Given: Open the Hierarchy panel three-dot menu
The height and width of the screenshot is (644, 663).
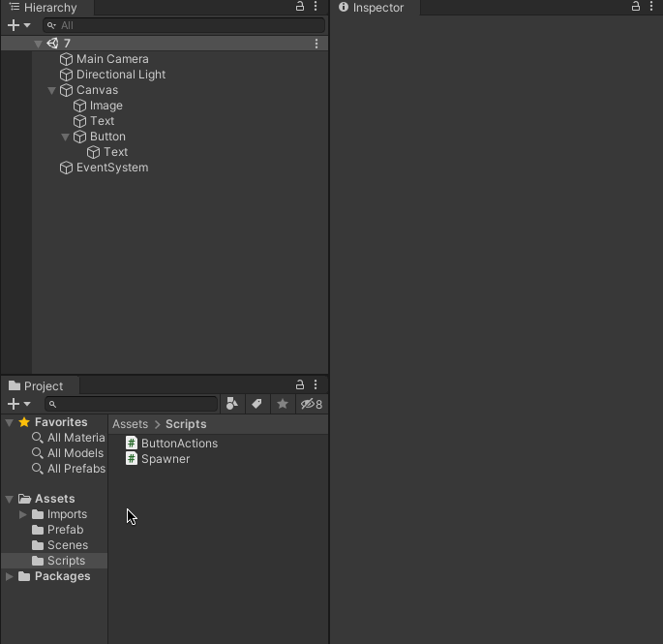Looking at the screenshot, I should [316, 7].
